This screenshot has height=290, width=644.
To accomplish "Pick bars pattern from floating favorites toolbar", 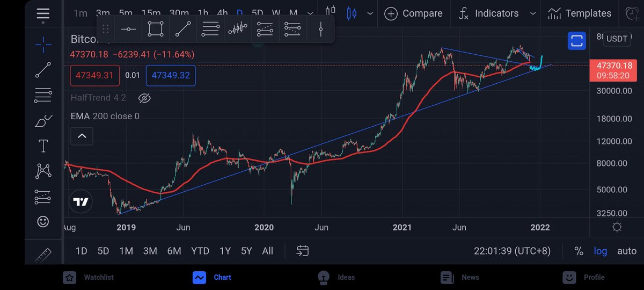I will pos(238,29).
